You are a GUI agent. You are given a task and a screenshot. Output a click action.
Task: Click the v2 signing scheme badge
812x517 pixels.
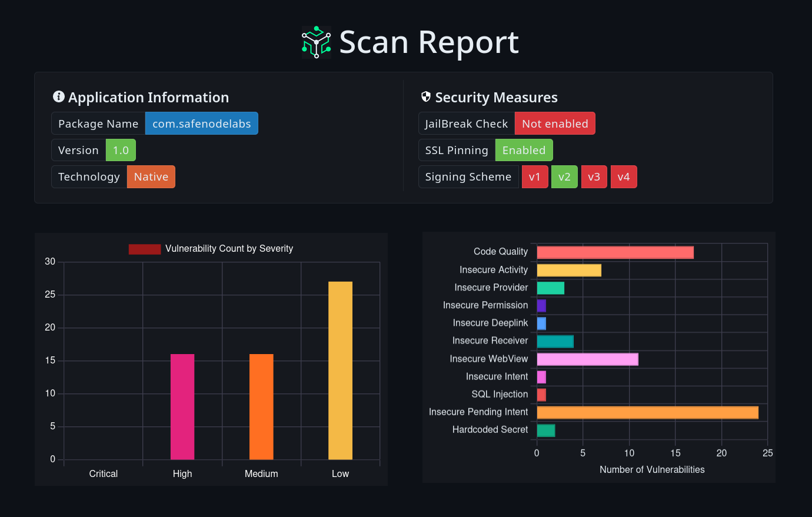click(564, 176)
